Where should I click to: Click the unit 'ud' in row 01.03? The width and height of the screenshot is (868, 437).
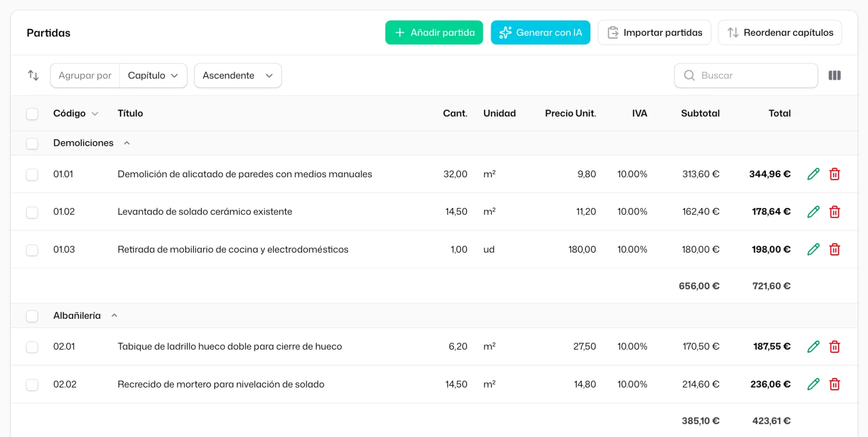(489, 249)
